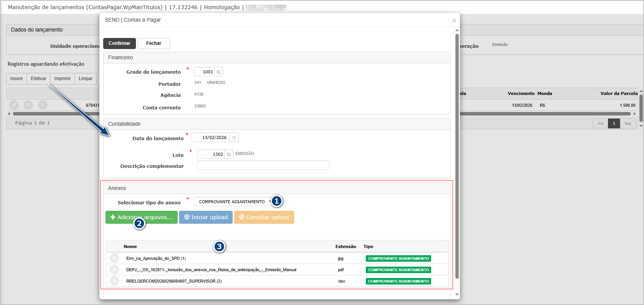Click in the Descrição complementar text field
The height and width of the screenshot is (305, 644).
pos(263,165)
